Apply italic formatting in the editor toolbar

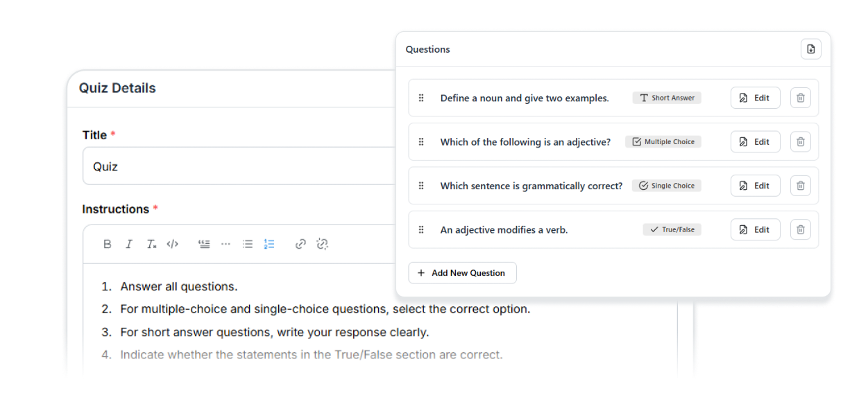(x=129, y=244)
